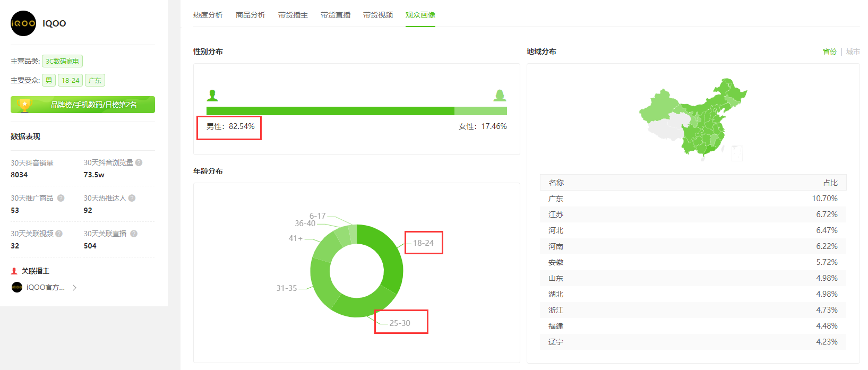Click the 广东 audience tag

click(95, 81)
